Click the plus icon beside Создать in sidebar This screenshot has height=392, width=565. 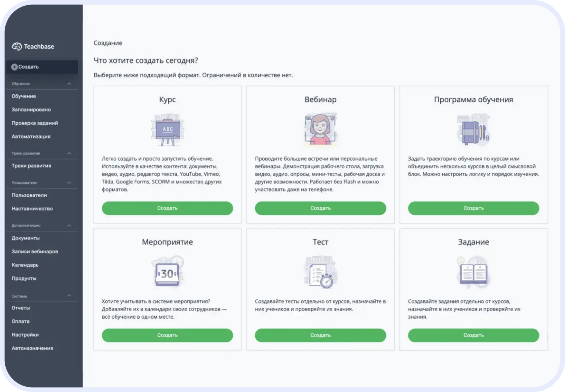(x=14, y=67)
